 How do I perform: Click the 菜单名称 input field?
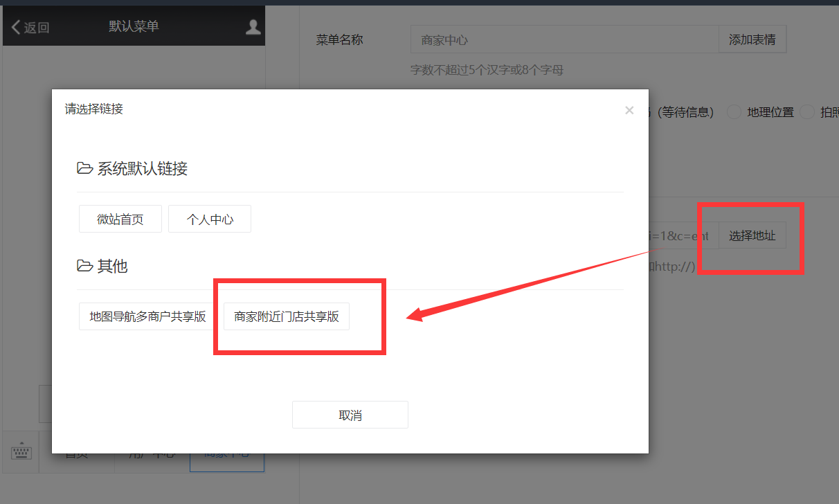[565, 39]
